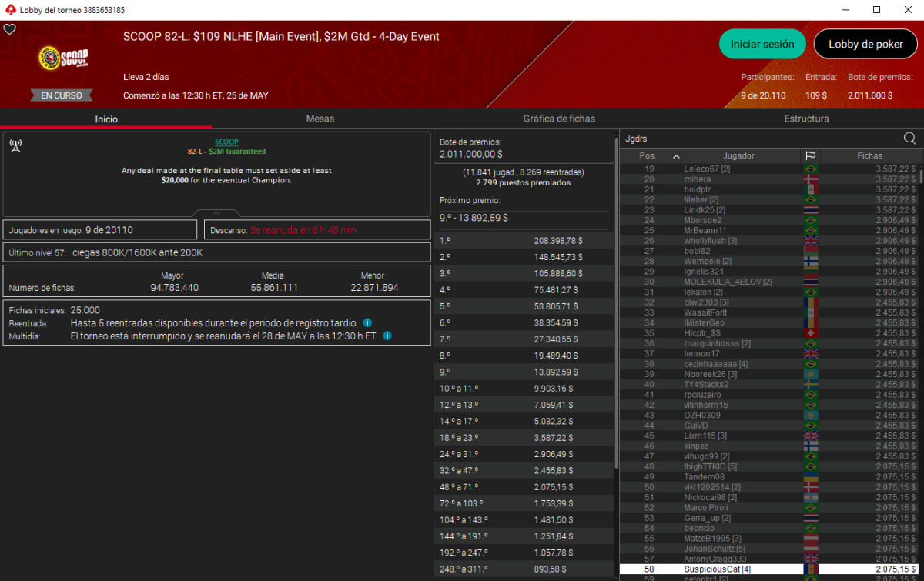Click the broadcast antenna icon
Image resolution: width=924 pixels, height=581 pixels.
pos(15,146)
